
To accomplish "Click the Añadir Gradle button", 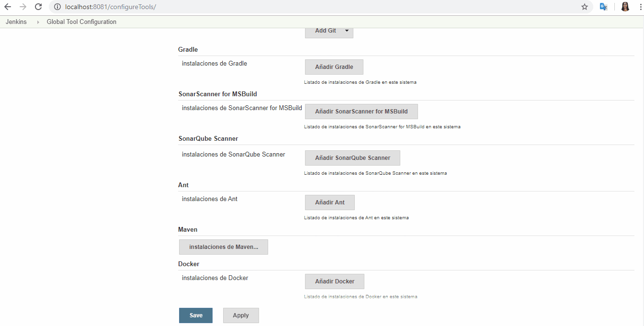I will pos(334,67).
